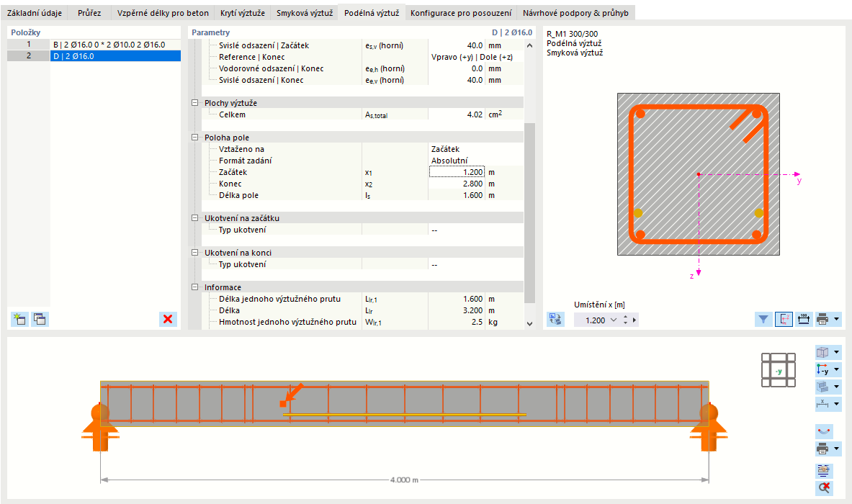
Task: Increase Umístění x with up stepper
Action: 625,318
